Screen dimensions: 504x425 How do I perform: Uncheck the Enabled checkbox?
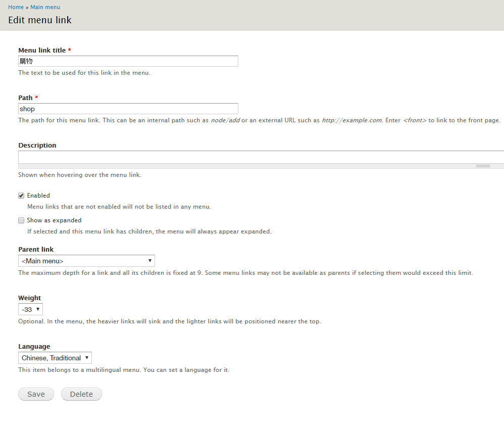[21, 196]
